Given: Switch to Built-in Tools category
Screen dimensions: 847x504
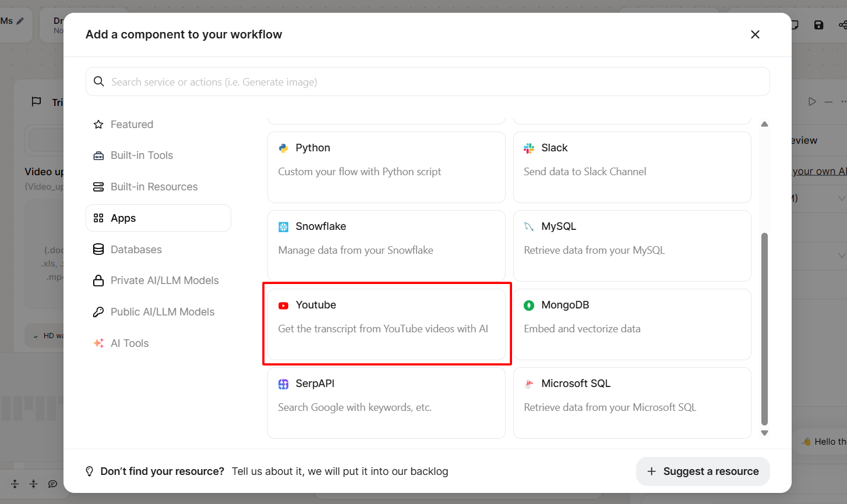Looking at the screenshot, I should tap(142, 155).
